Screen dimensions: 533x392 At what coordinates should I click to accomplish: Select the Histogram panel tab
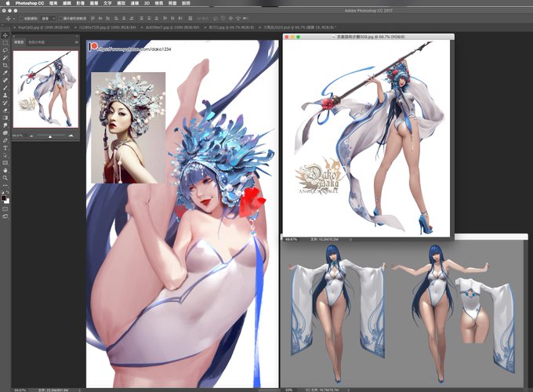tap(36, 42)
